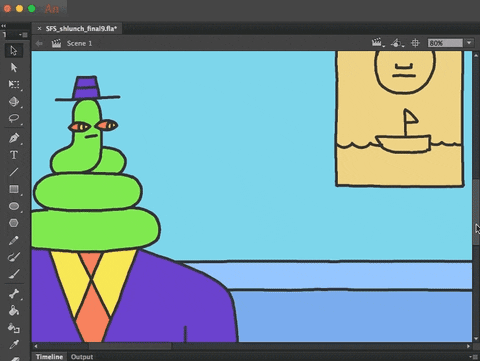Choose the PolyStar hexagon tool
Image resolution: width=480 pixels, height=361 pixels.
tap(14, 223)
